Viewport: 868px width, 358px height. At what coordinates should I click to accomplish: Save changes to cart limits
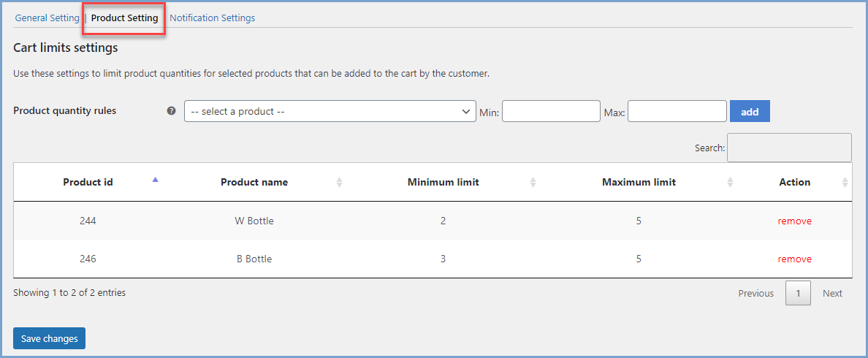pyautogui.click(x=49, y=338)
